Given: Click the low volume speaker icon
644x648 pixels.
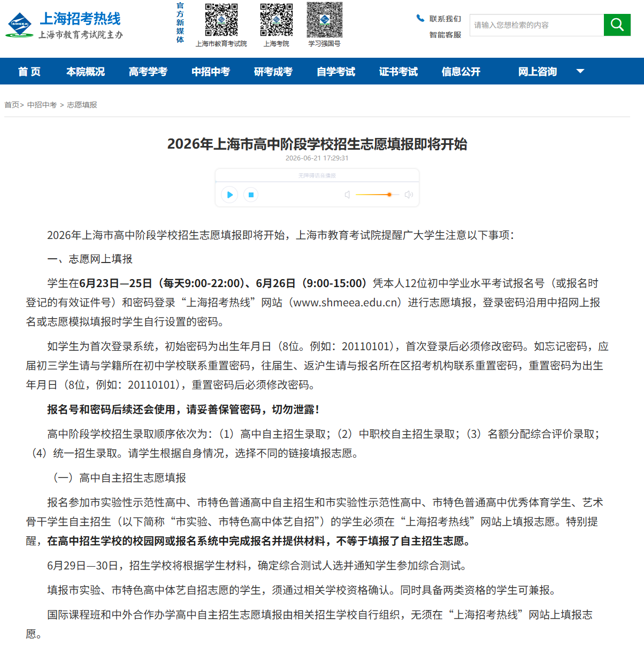Looking at the screenshot, I should click(347, 195).
